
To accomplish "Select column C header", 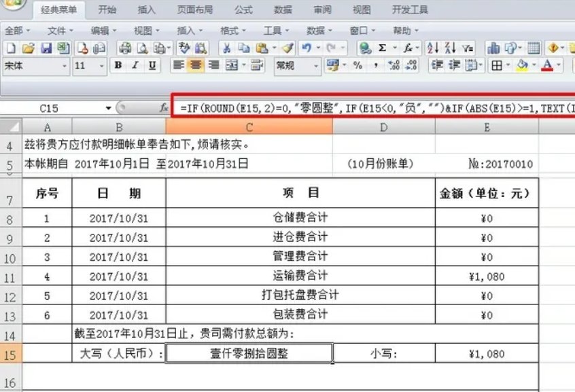I will pos(249,127).
